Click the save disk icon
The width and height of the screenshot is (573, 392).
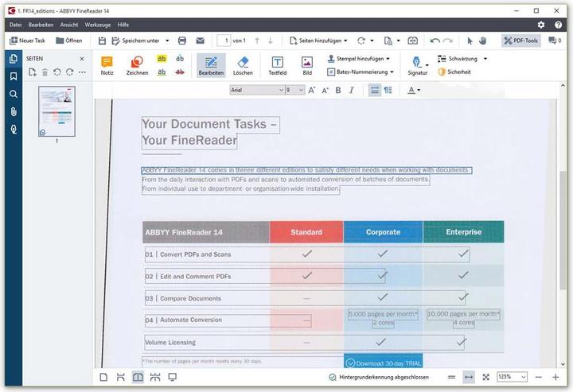tap(102, 41)
